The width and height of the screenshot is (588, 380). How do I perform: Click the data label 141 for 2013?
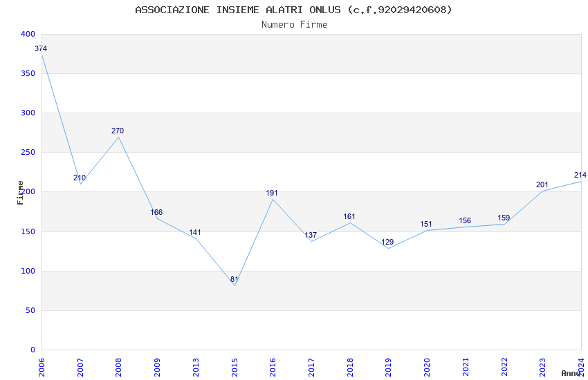click(195, 233)
